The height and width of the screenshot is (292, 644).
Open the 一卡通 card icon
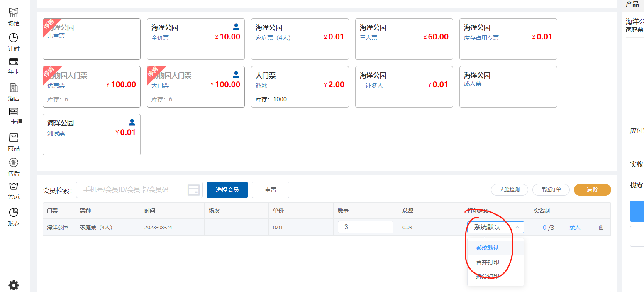[x=14, y=112]
